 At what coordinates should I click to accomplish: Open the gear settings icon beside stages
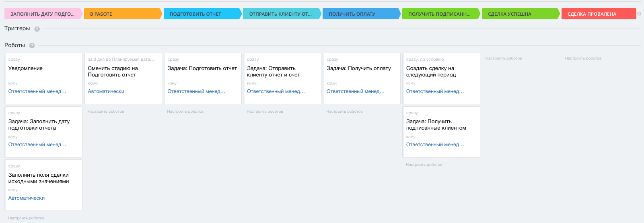[639, 14]
